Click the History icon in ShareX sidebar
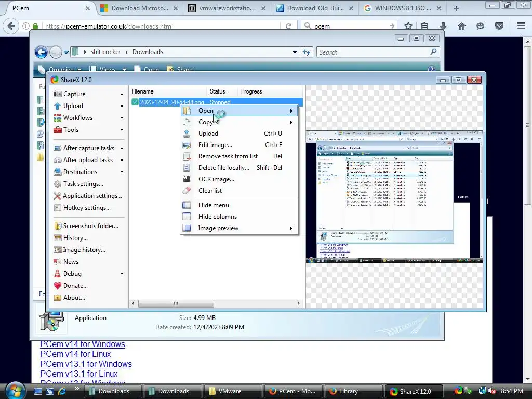 point(57,238)
